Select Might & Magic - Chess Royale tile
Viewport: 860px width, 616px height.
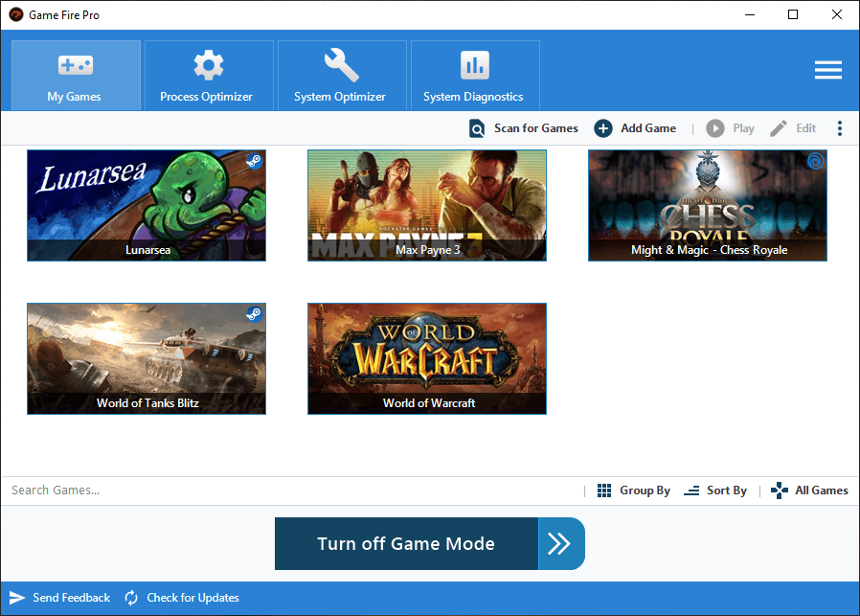click(708, 206)
